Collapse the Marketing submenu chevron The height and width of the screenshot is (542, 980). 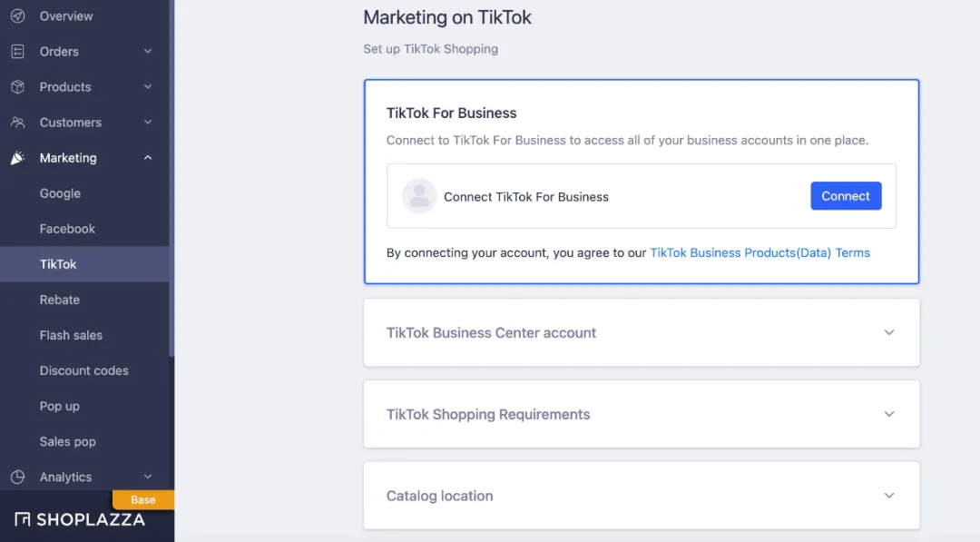coord(148,158)
